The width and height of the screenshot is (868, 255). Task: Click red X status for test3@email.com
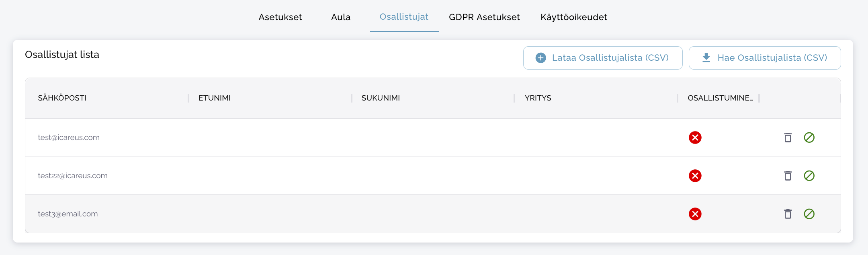pyautogui.click(x=695, y=214)
